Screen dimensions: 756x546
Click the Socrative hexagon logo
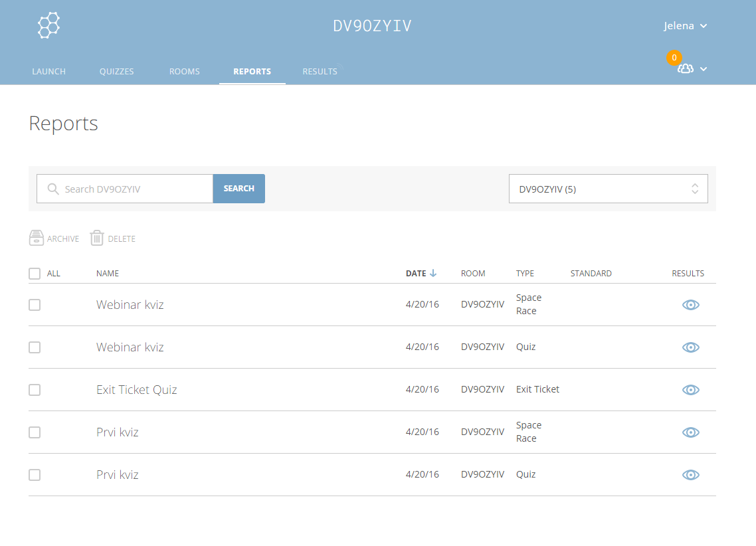pyautogui.click(x=48, y=25)
